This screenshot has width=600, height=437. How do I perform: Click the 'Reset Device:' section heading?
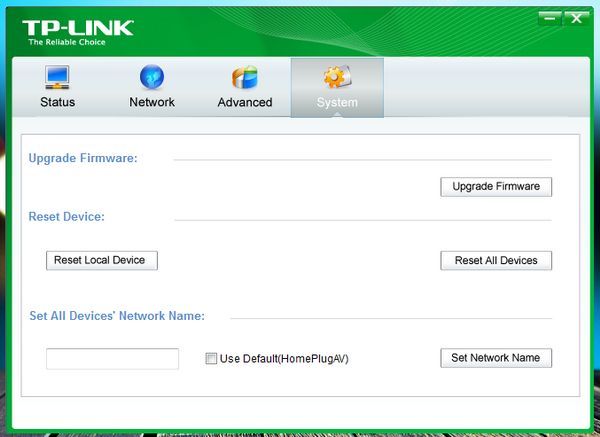67,217
